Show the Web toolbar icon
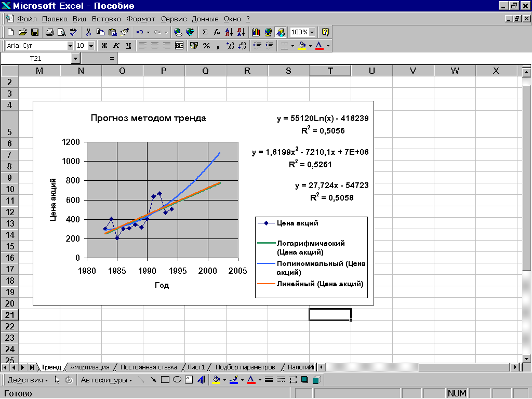The height and width of the screenshot is (399, 532). (190, 32)
